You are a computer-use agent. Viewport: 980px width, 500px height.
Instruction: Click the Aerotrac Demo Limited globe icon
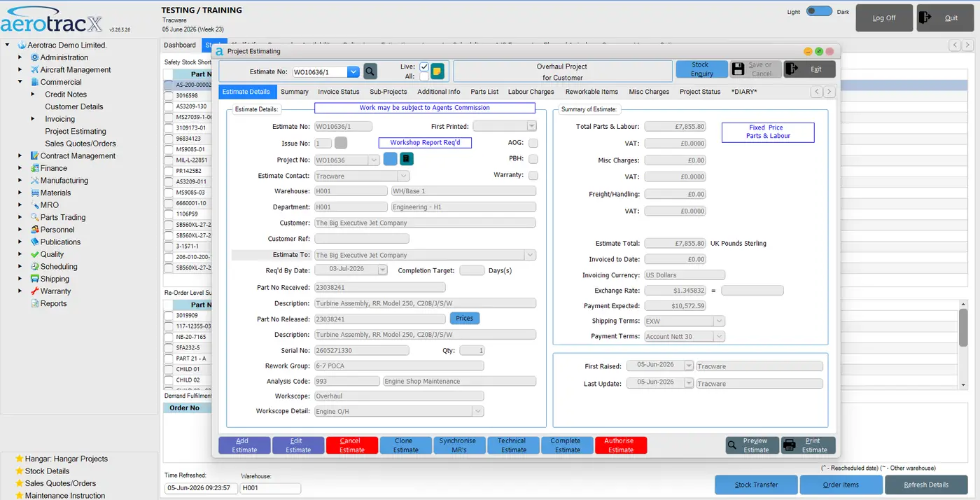[x=22, y=45]
